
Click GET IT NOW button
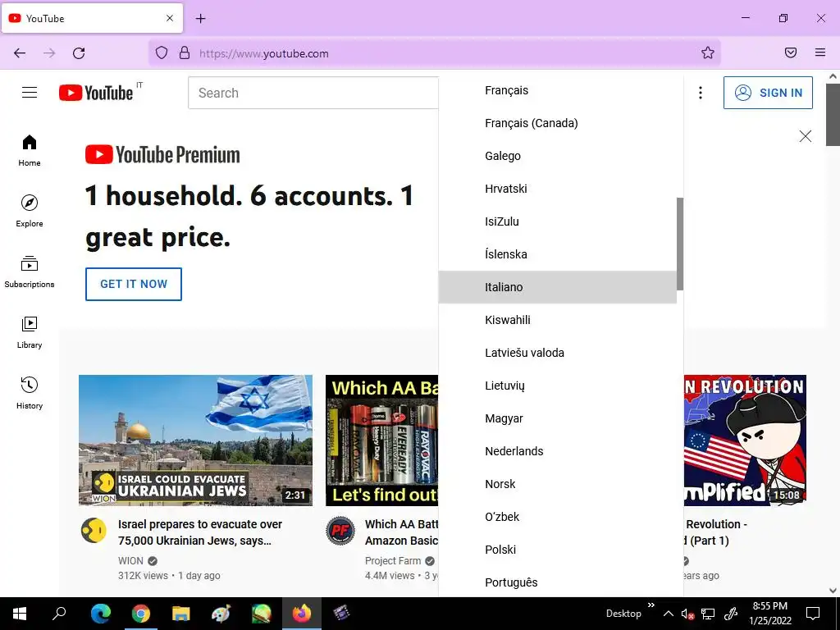tap(134, 284)
